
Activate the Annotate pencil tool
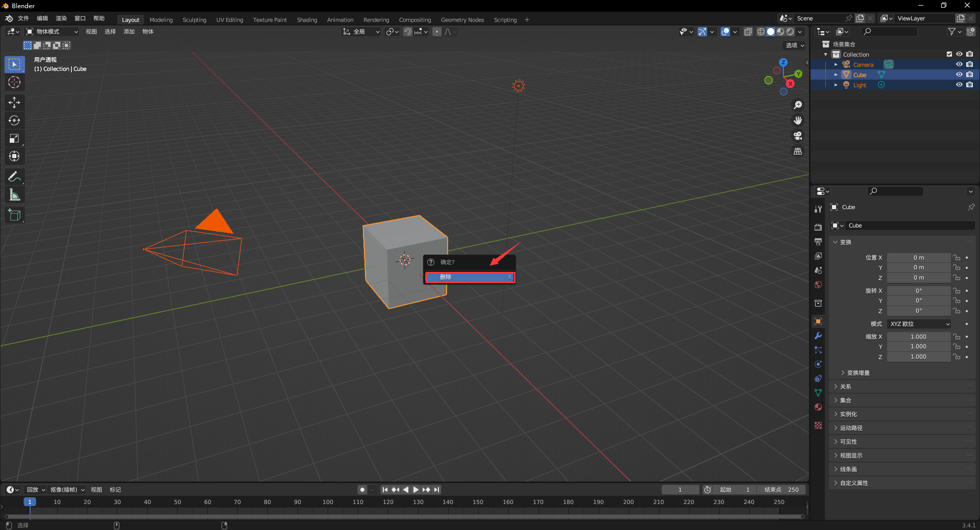point(14,177)
